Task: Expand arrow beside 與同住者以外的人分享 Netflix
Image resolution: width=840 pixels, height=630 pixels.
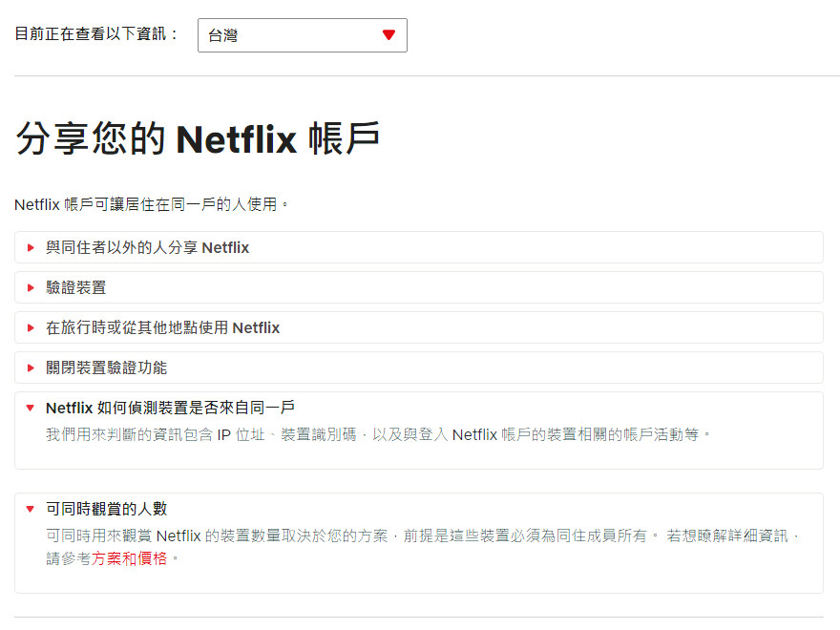Action: point(31,248)
